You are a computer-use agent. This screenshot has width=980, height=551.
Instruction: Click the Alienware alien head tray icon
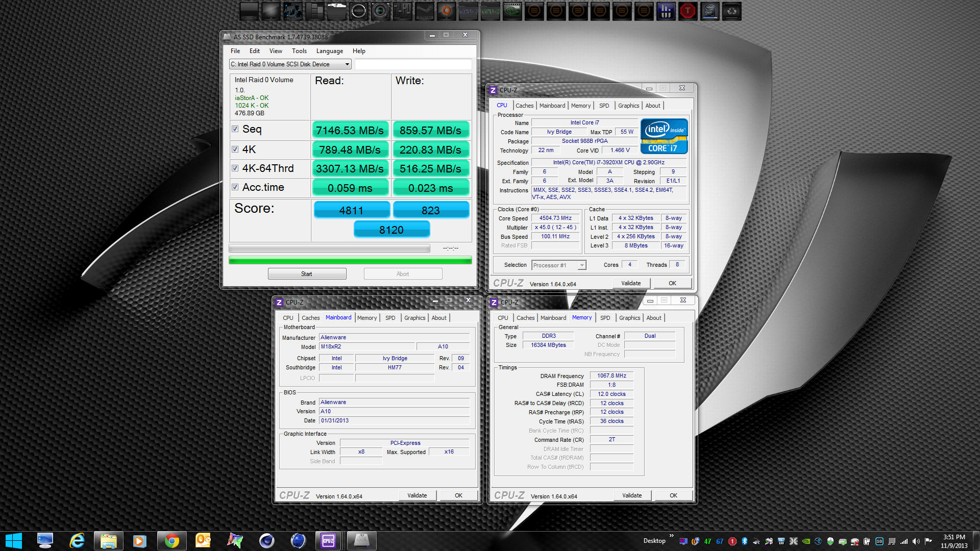pyautogui.click(x=830, y=541)
